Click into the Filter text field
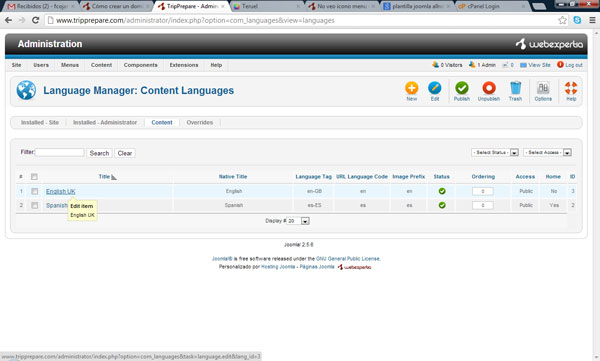Viewport: 600px width, 361px height. (59, 152)
